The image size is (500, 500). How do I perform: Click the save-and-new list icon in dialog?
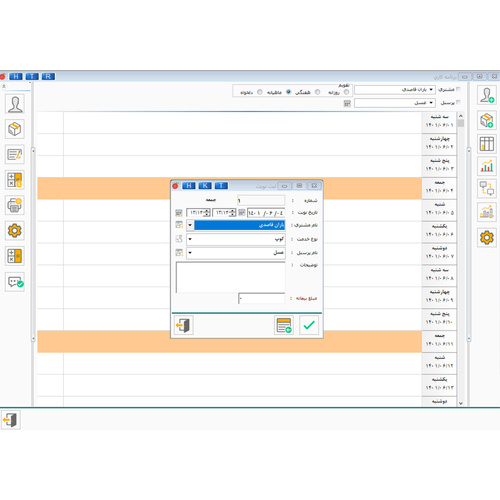click(x=284, y=325)
